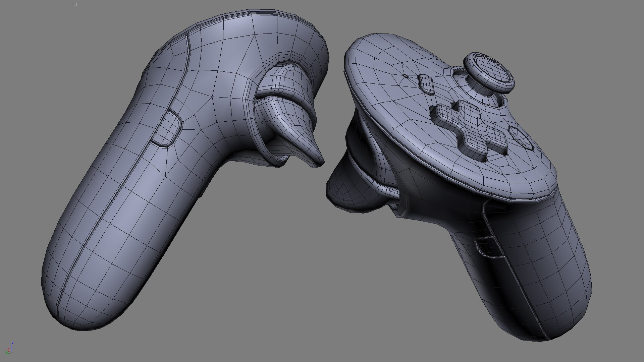644x362 pixels.
Task: Select the small rectangular button left of thumbstick
Action: tap(427, 84)
